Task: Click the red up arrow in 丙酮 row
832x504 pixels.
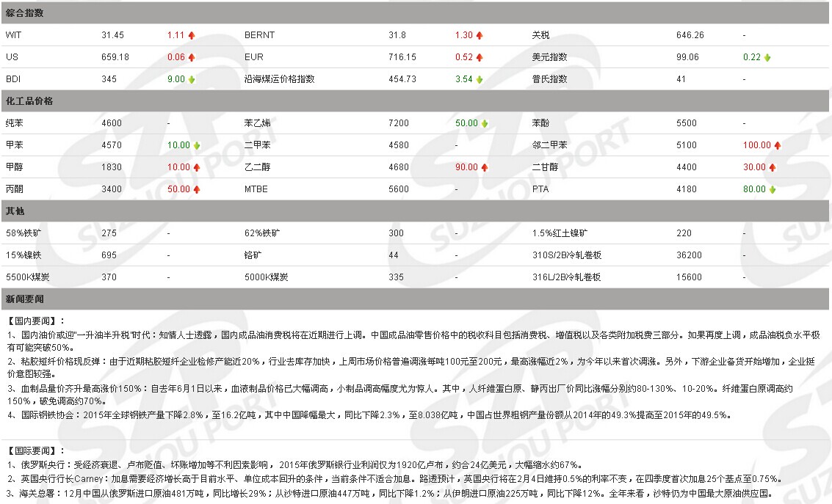Action: tap(197, 189)
